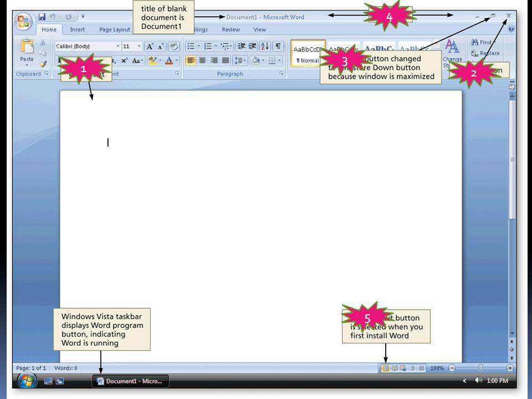
Task: Open line spacing options
Action: (x=240, y=61)
